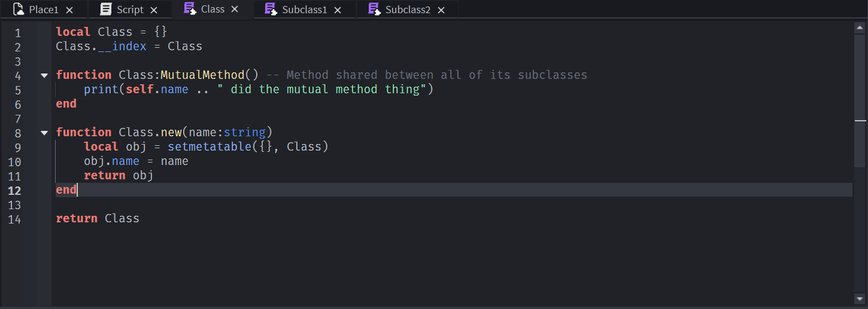The width and height of the screenshot is (868, 309).
Task: Click the comment about shared subclasses method
Action: point(426,75)
